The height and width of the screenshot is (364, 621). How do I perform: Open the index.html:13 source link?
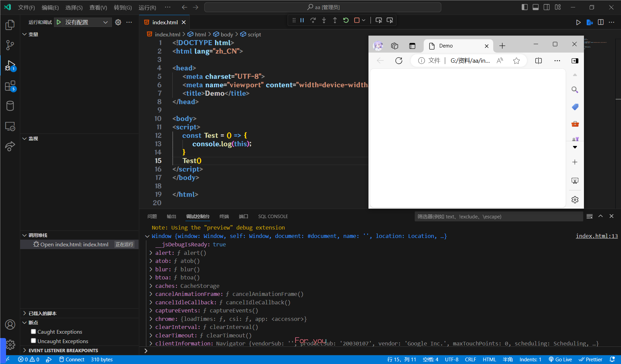596,236
